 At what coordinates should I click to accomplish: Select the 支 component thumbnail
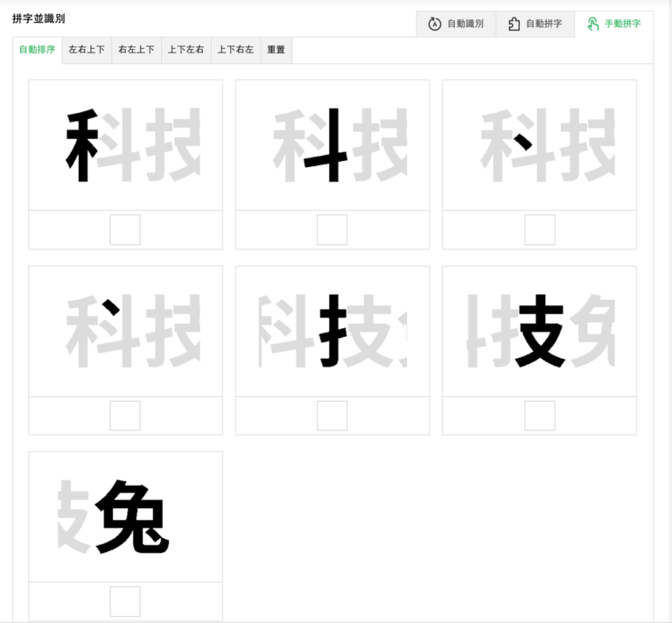pyautogui.click(x=539, y=332)
